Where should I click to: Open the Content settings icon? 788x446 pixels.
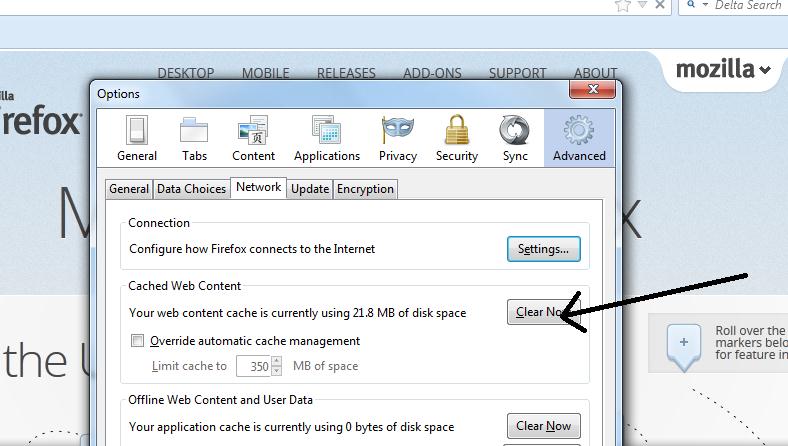tap(253, 138)
